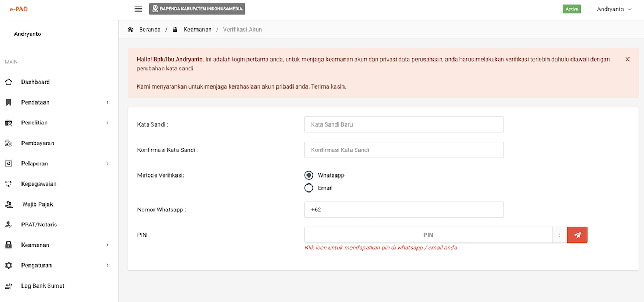Click the BAPENDA KABUPATEN INDONUSAMEDIA button

point(197,9)
